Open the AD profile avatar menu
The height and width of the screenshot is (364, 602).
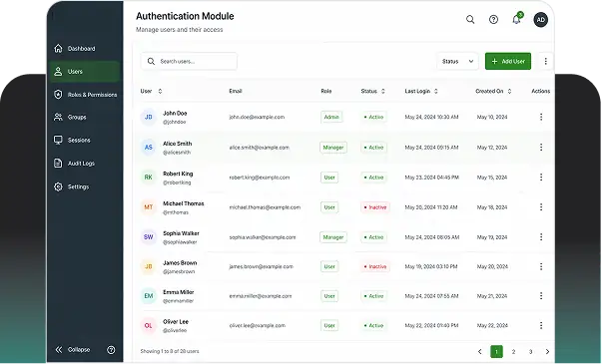[x=540, y=20]
